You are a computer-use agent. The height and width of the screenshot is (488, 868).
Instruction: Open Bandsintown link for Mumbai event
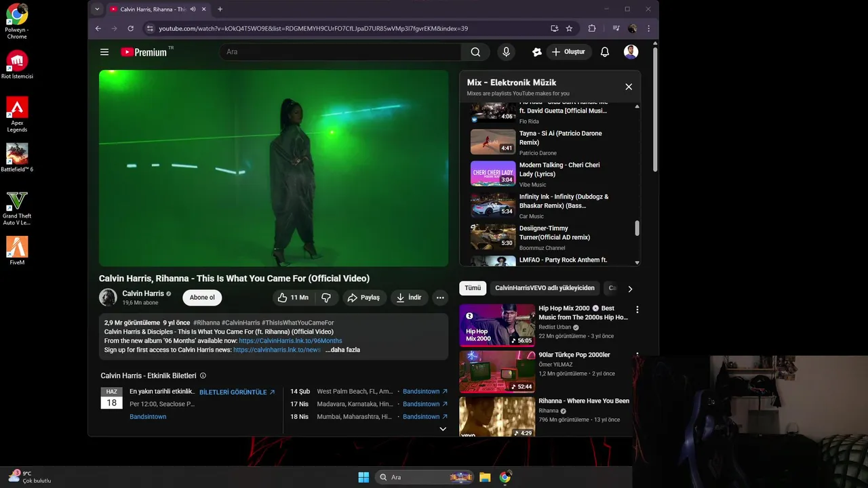(425, 417)
